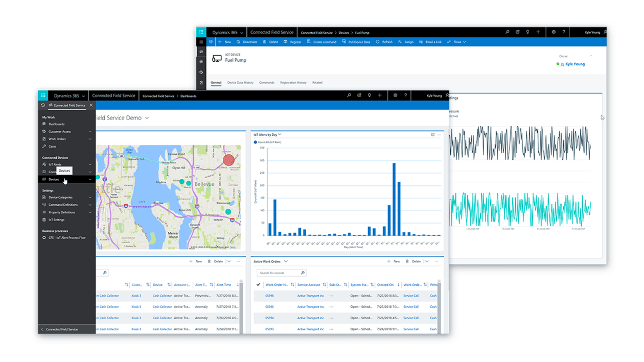Close the Connected Field Service sidebar
This screenshot has width=644, height=362.
(91, 105)
